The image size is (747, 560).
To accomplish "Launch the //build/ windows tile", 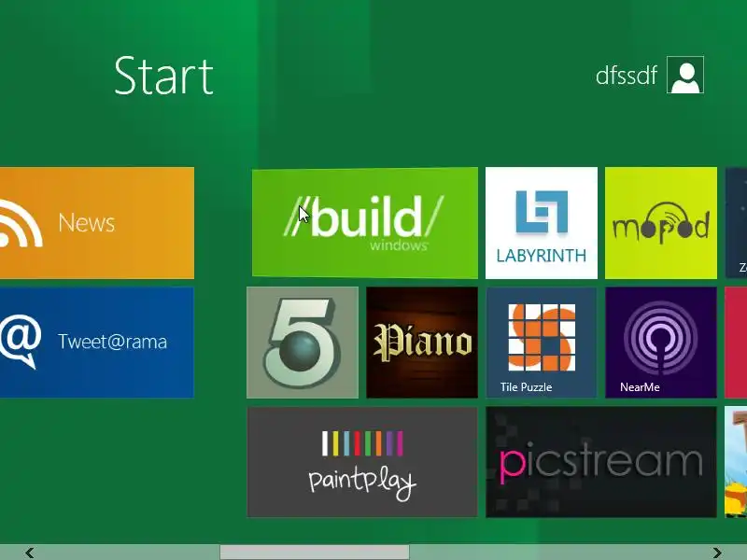I will pyautogui.click(x=365, y=223).
